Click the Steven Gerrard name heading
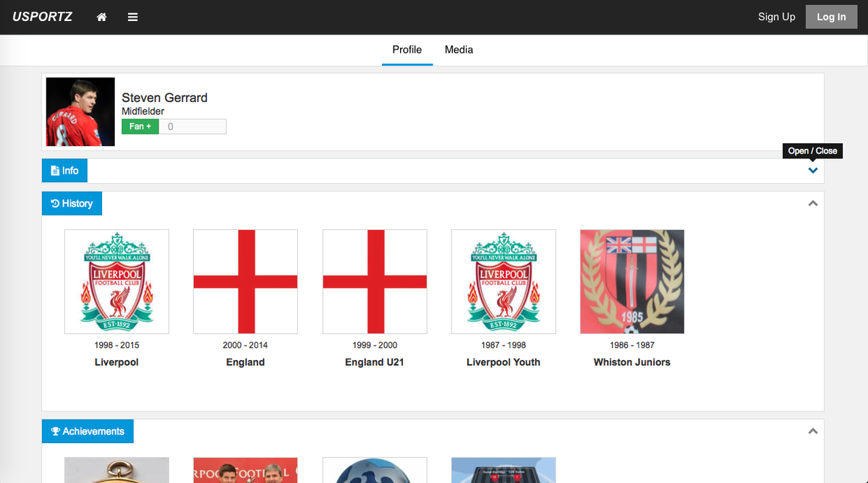Screen dimensions: 868x483 [164, 98]
